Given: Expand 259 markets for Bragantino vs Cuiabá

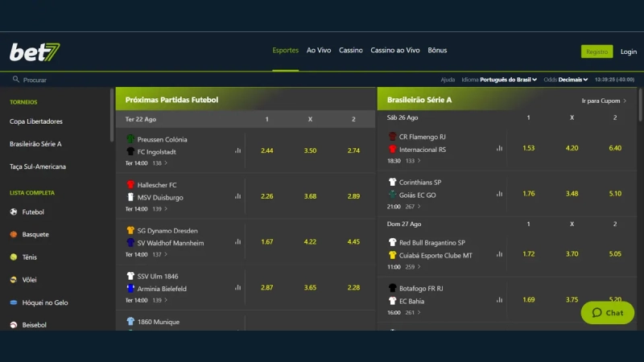Looking at the screenshot, I should click(413, 267).
